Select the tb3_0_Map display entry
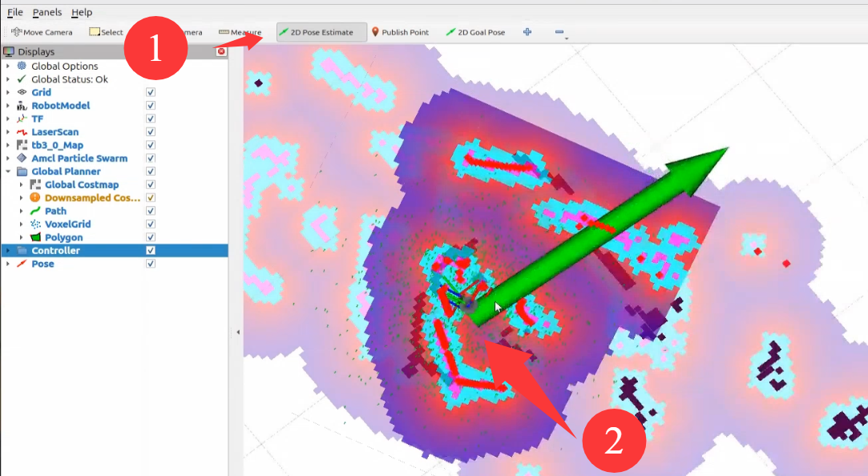 (57, 145)
